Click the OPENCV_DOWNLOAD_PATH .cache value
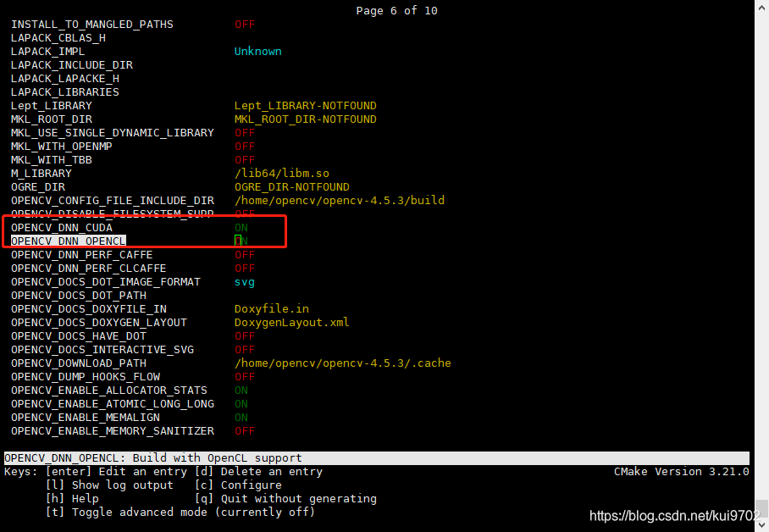Image resolution: width=769 pixels, height=532 pixels. (x=343, y=363)
